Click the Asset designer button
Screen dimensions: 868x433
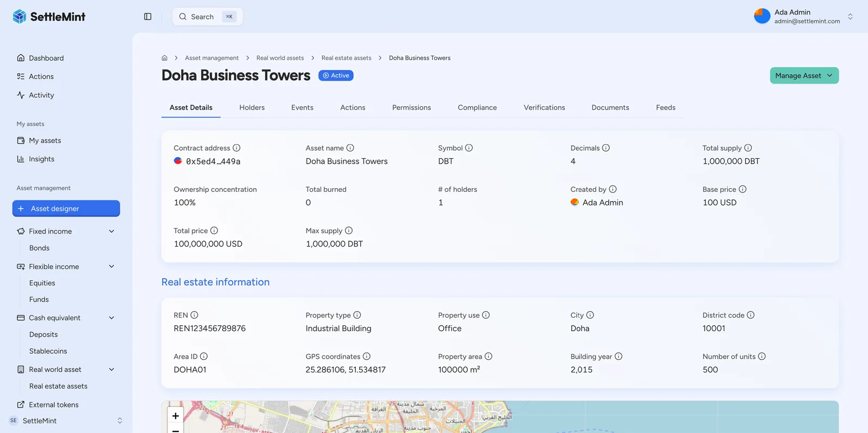coord(66,209)
